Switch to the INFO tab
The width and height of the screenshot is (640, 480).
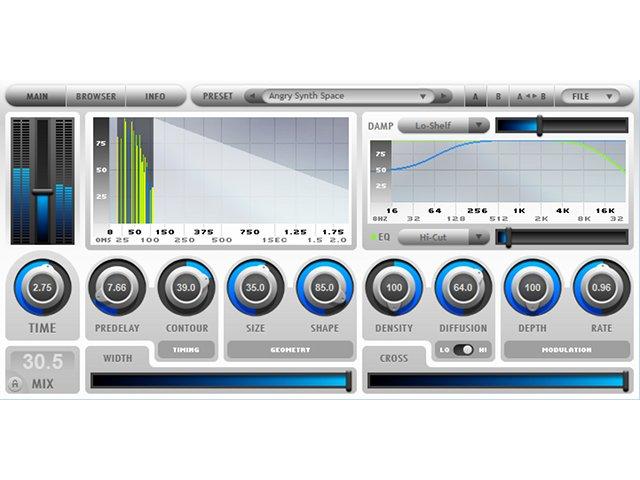tap(156, 97)
